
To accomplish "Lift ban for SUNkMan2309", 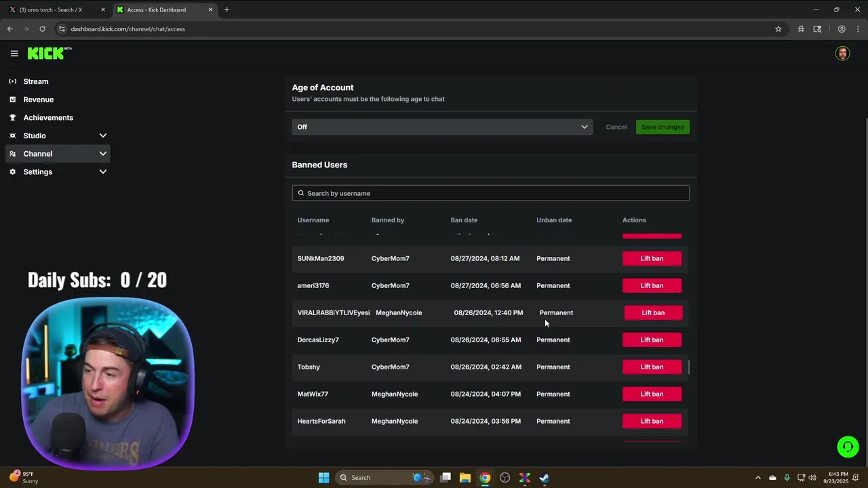I will (x=652, y=258).
